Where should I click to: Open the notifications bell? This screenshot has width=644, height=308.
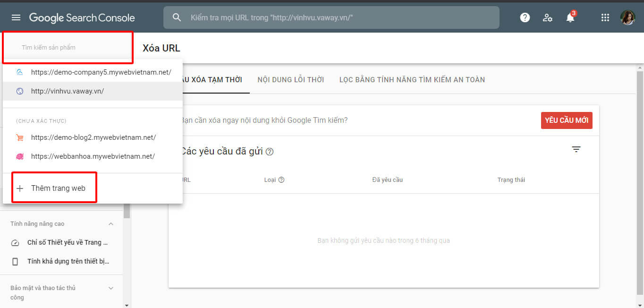[570, 18]
